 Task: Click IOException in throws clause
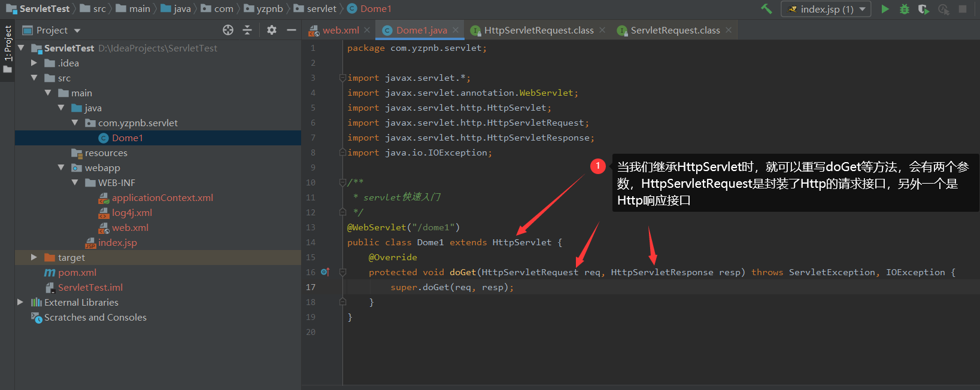point(915,272)
